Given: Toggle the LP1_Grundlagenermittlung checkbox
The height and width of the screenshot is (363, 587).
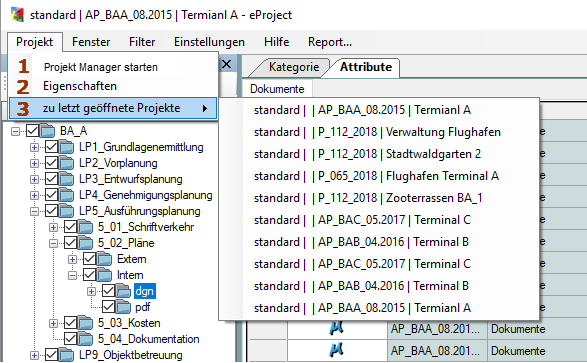Looking at the screenshot, I should 51,147.
